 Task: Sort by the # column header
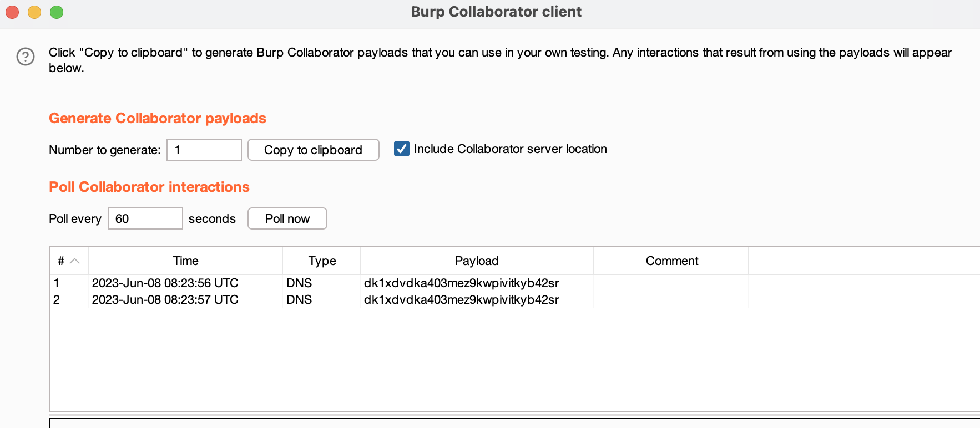tap(61, 261)
